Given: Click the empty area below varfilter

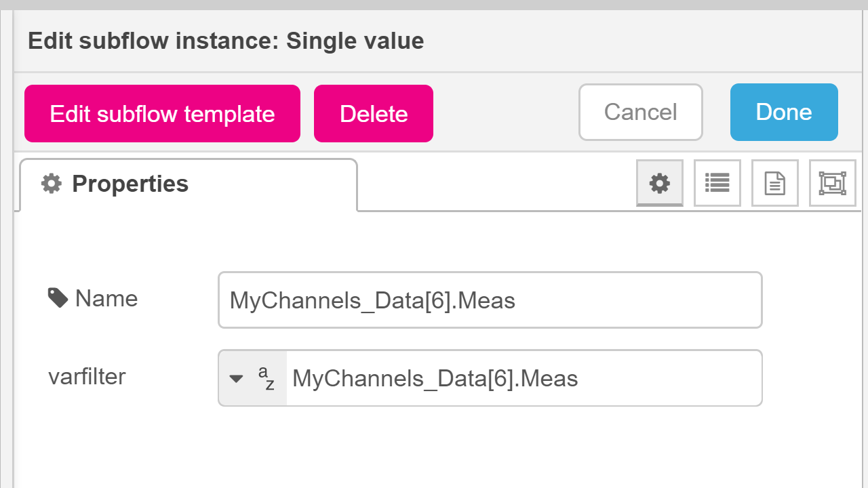Looking at the screenshot, I should click(x=434, y=447).
